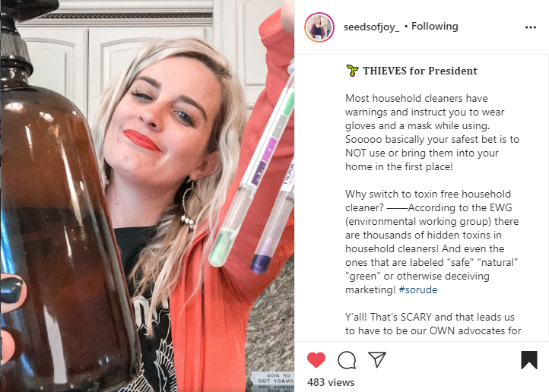This screenshot has width=549, height=392.
Task: Click the Following button
Action: click(x=434, y=27)
